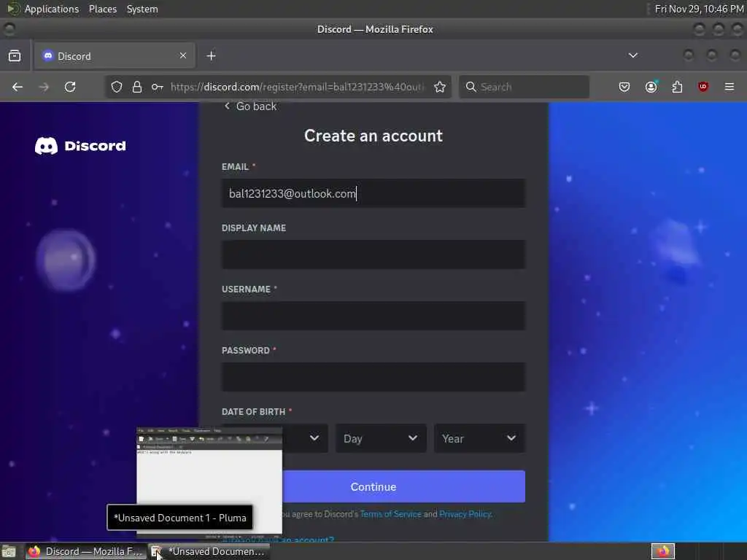Expand the Year date of birth dropdown
Screen dimensions: 747x560
click(480, 438)
